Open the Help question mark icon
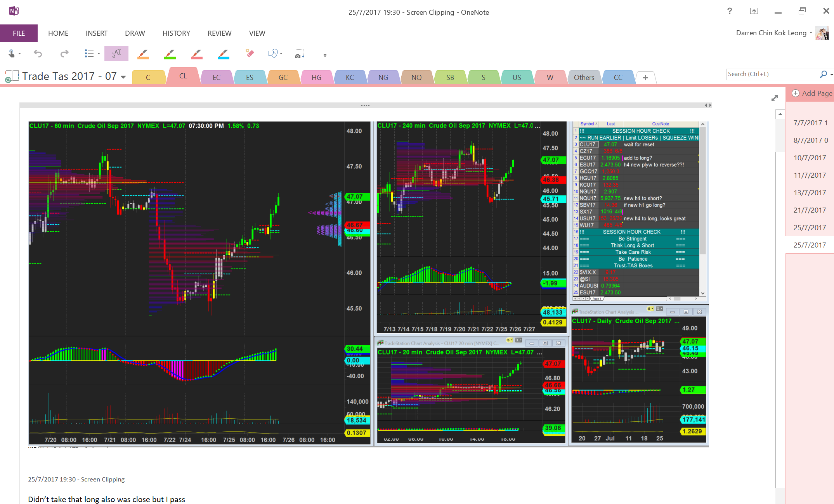 (x=730, y=11)
